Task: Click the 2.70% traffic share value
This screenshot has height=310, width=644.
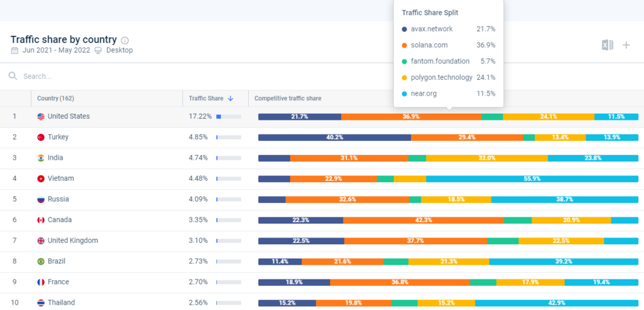Action: tap(198, 281)
